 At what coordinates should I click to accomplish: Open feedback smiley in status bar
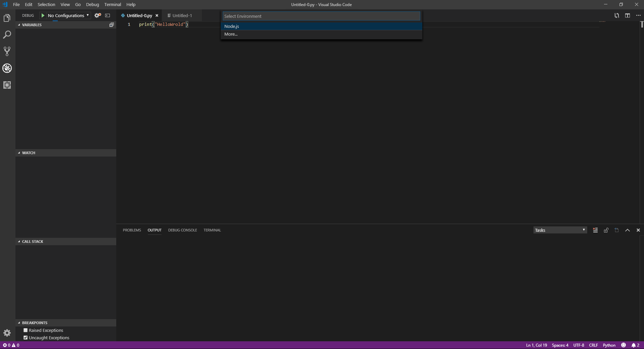coord(624,345)
